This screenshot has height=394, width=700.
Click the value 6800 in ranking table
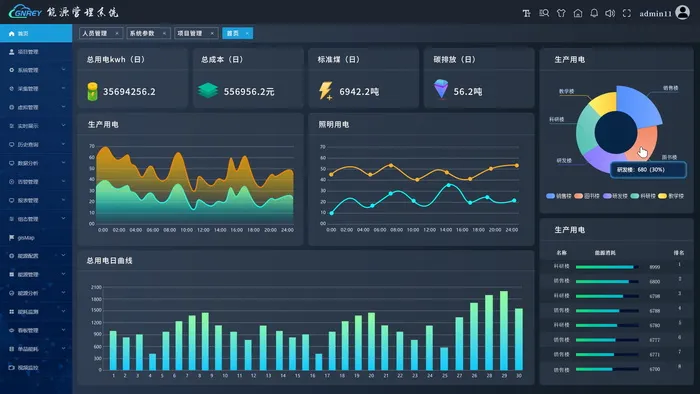pyautogui.click(x=654, y=282)
